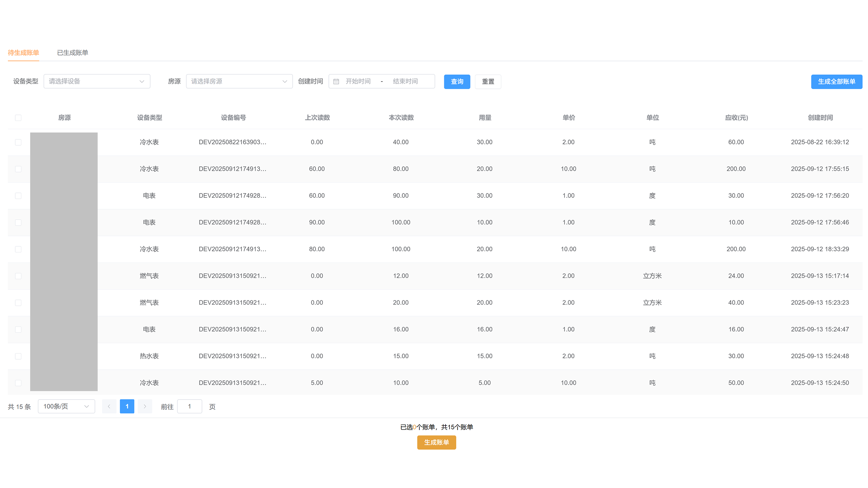Screen dimensions: 868x488
Task: Tick checkbox for row created 2025-09-13 15:24:50
Action: pos(18,383)
